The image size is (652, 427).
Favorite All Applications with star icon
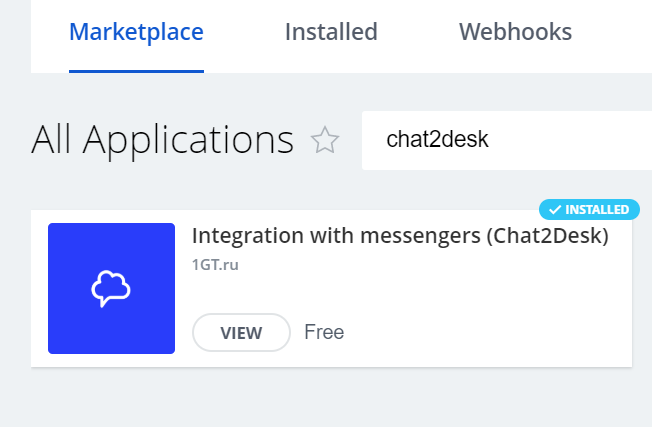click(325, 140)
